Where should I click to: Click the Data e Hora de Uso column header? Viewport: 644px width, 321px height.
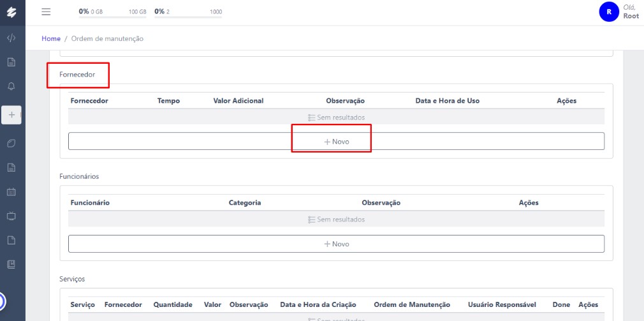pyautogui.click(x=447, y=101)
